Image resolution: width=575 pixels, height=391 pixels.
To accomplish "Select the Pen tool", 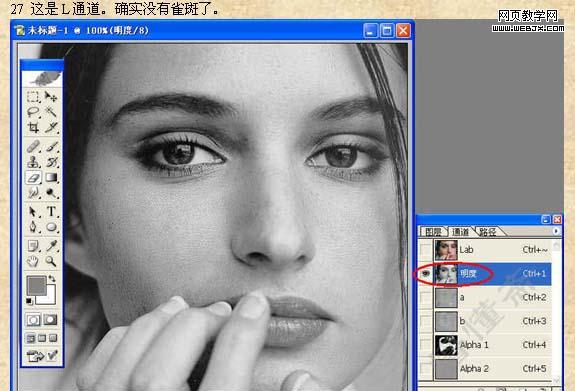I will pyautogui.click(x=33, y=227).
